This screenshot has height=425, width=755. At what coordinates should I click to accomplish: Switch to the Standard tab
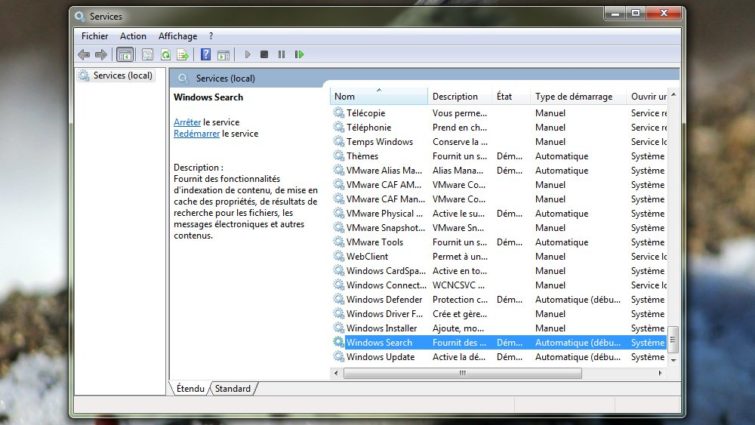(x=233, y=388)
